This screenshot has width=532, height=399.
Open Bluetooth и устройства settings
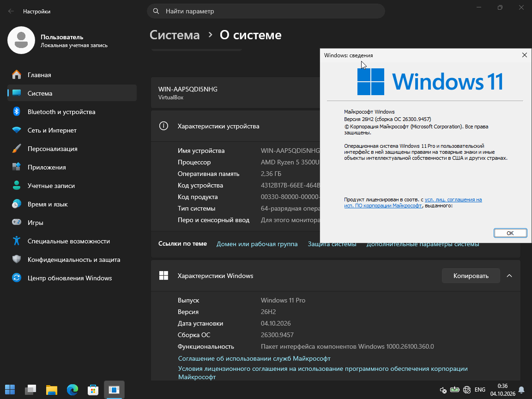click(72, 112)
